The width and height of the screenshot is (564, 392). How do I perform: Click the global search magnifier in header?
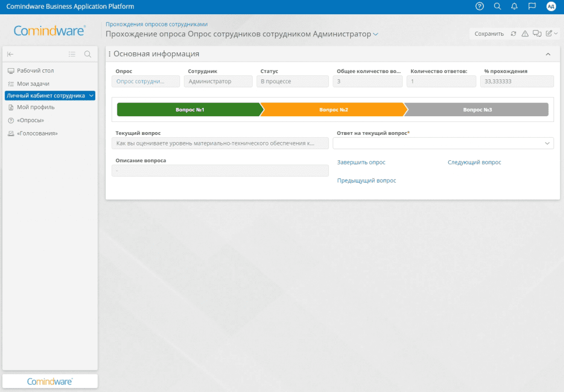click(497, 7)
